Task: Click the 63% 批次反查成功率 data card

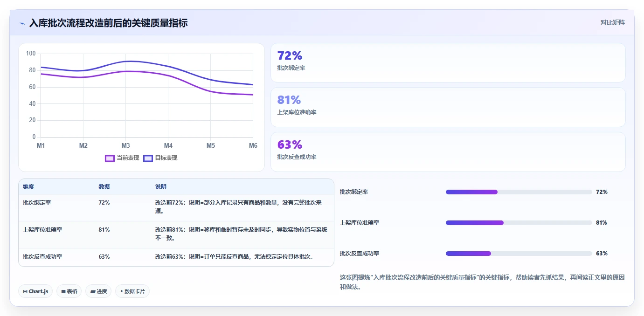Action: 448,152
